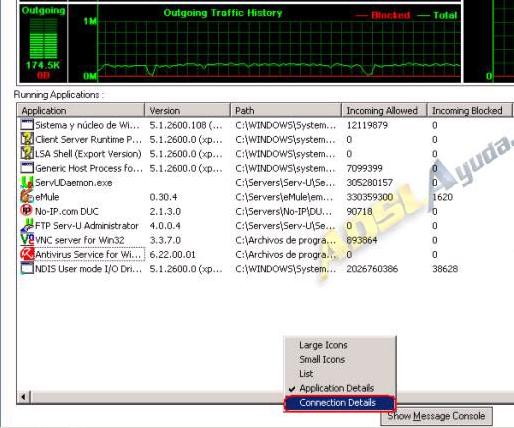The image size is (514, 428).
Task: Click the Antivirus Service red icon
Action: click(x=27, y=254)
